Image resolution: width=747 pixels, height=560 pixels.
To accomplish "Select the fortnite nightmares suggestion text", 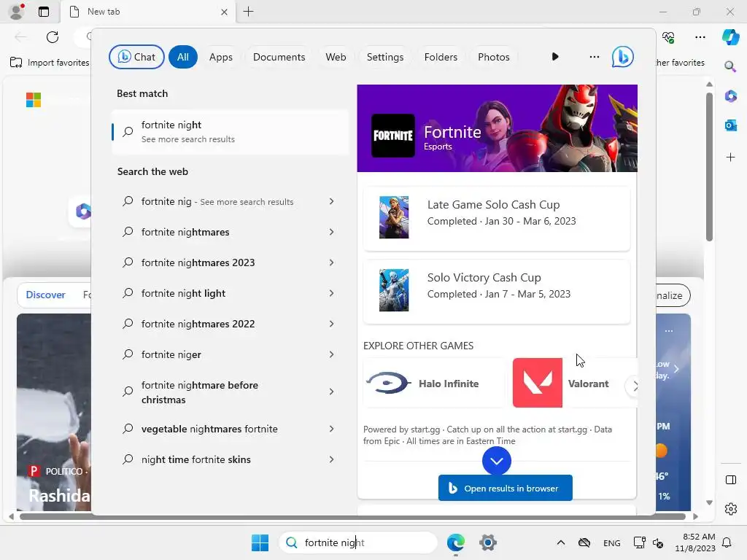I will pos(185,232).
